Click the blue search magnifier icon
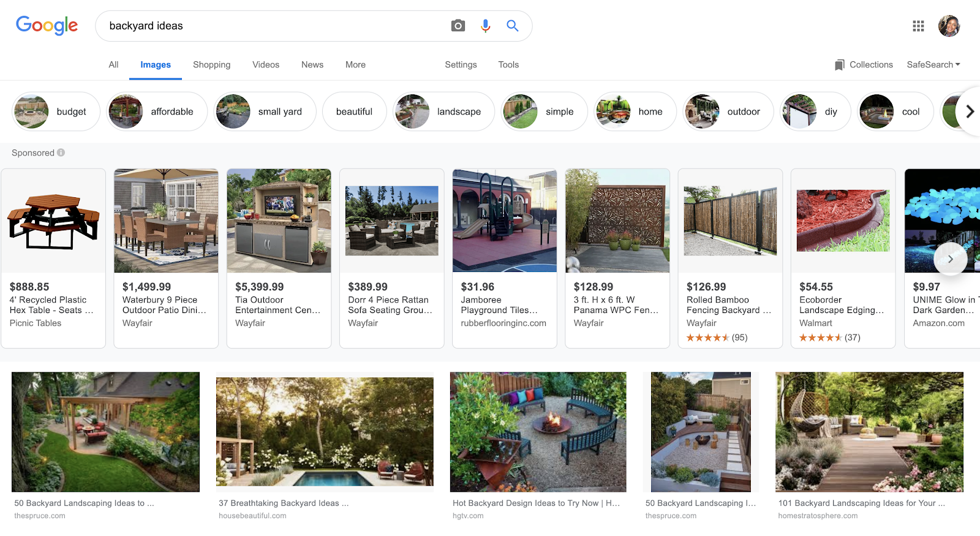 coord(513,26)
